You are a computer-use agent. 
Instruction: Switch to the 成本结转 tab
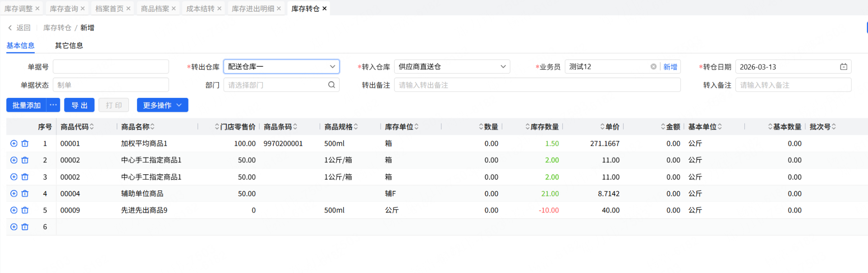[200, 9]
